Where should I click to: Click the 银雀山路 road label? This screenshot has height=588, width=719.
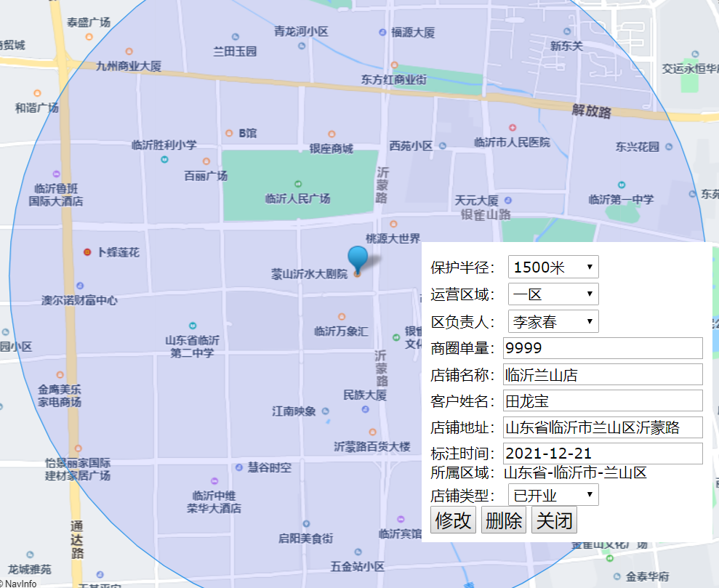pyautogui.click(x=486, y=214)
